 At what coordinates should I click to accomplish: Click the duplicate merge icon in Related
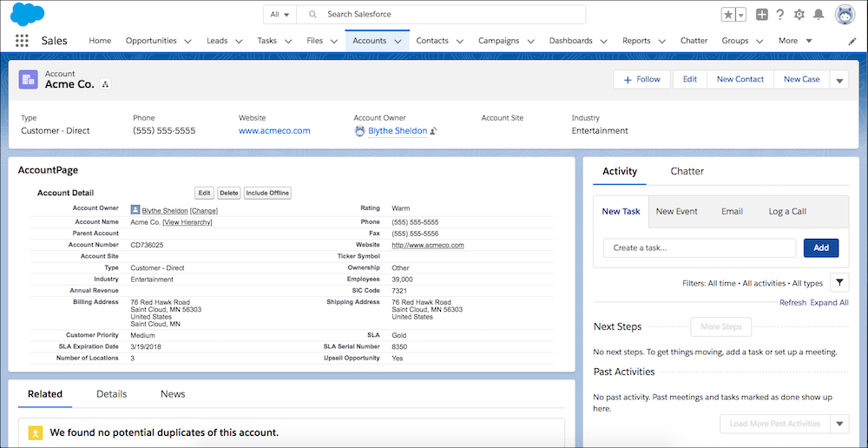(x=35, y=432)
